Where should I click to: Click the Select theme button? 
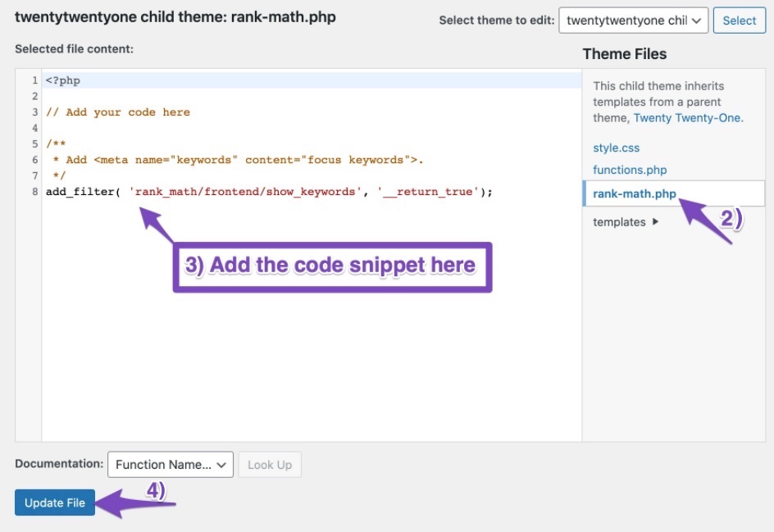(x=739, y=20)
